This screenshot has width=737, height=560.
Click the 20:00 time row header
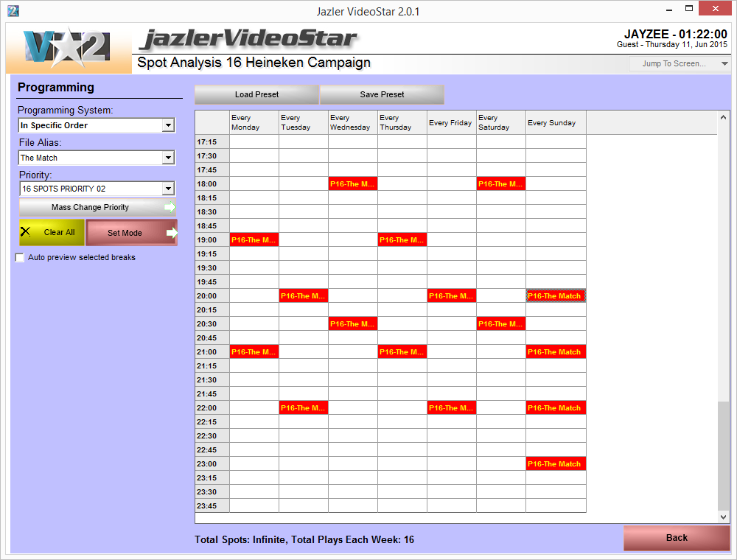(x=212, y=296)
